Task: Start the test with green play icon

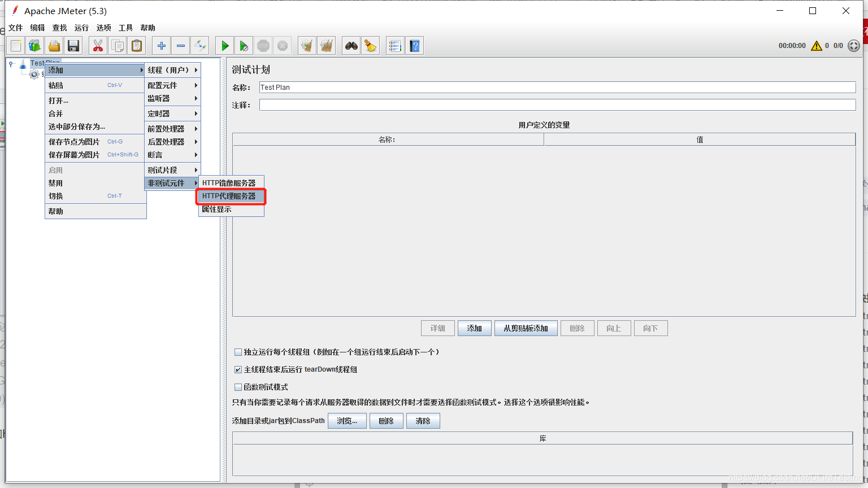Action: (x=225, y=46)
